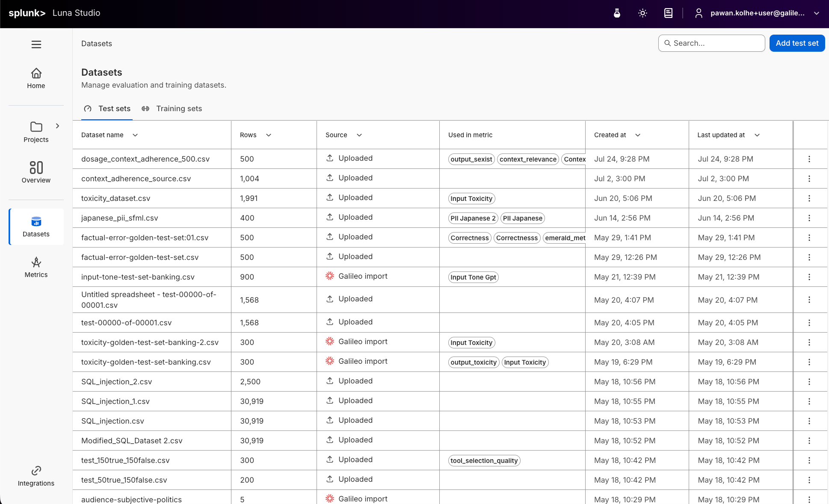Expand Source column filter dropdown
This screenshot has width=829, height=504.
tap(359, 135)
